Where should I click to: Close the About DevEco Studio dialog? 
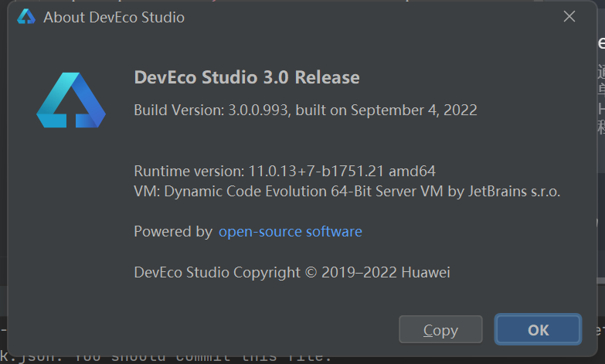pyautogui.click(x=569, y=16)
